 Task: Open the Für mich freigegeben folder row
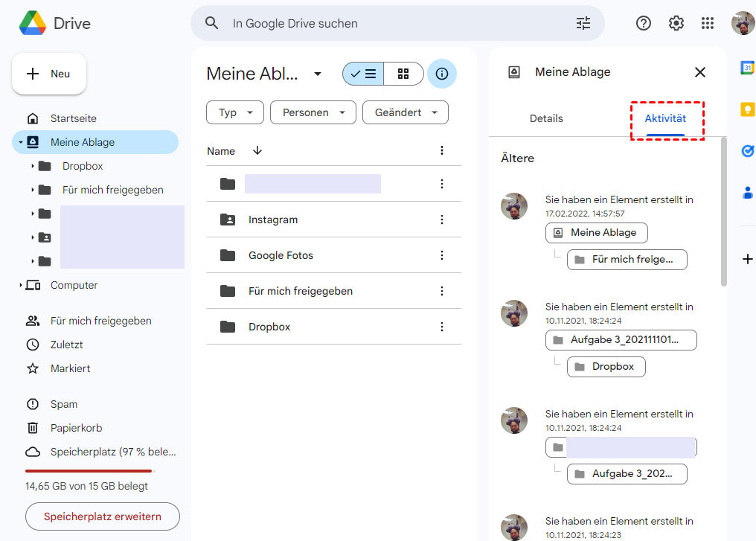(x=333, y=291)
